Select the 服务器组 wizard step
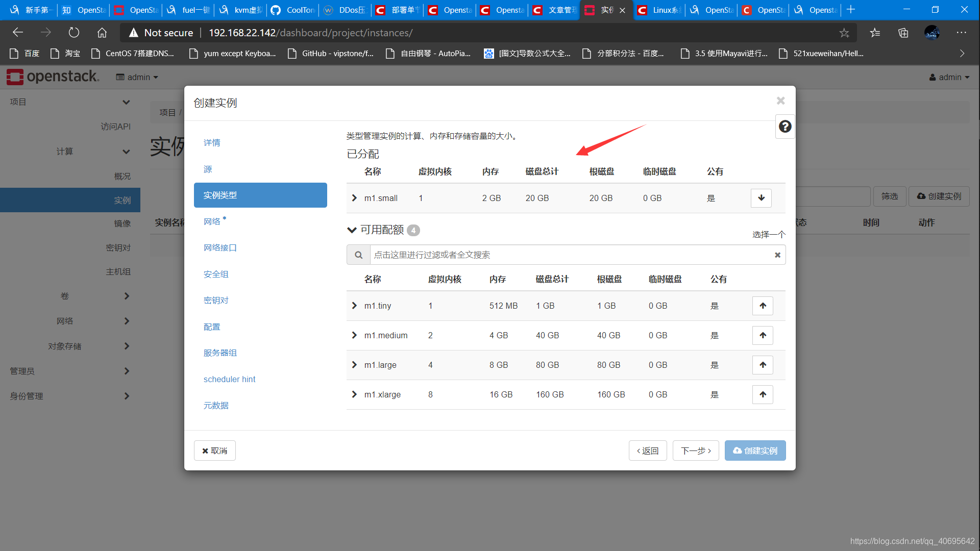The image size is (980, 551). (220, 353)
